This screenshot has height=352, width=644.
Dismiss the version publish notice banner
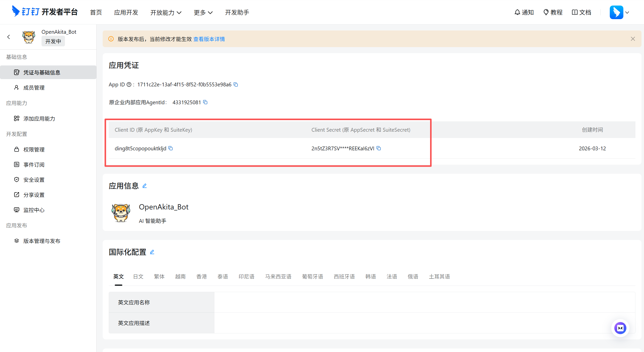(633, 39)
